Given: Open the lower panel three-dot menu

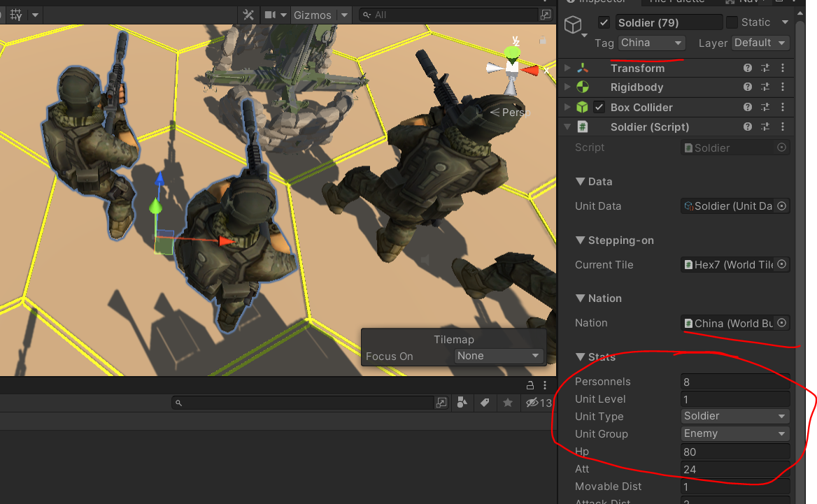Looking at the screenshot, I should tap(545, 385).
